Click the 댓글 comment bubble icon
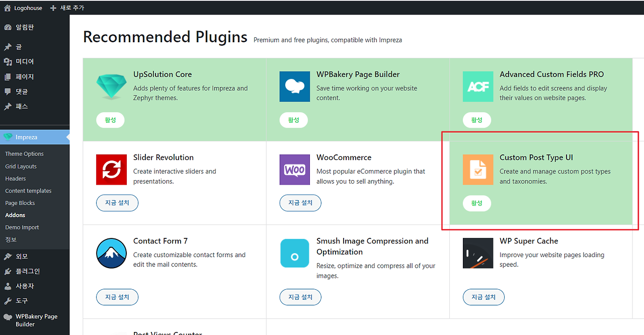This screenshot has height=335, width=644. coord(8,92)
